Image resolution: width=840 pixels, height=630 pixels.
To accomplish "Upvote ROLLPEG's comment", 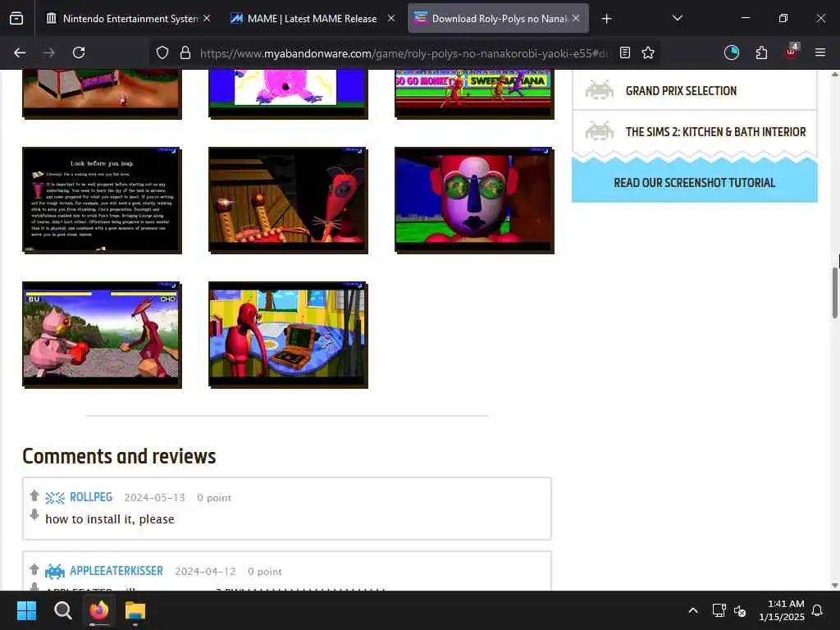I will pos(34,495).
